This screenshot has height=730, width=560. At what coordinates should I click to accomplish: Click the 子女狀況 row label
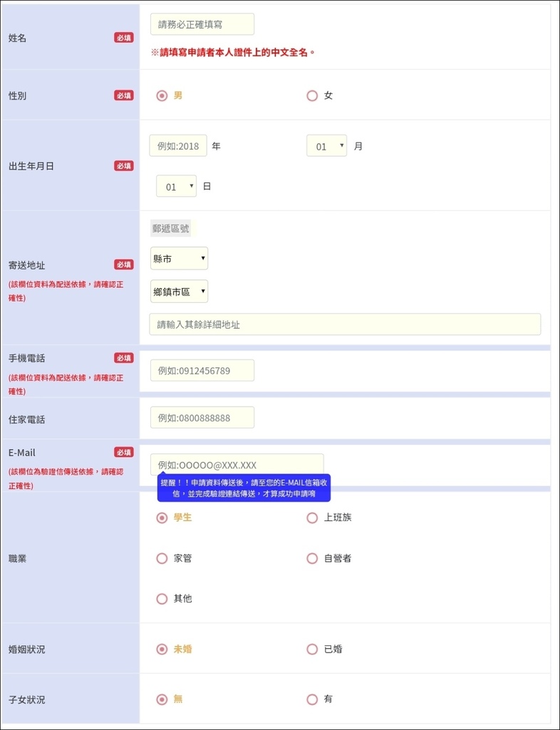coord(27,699)
